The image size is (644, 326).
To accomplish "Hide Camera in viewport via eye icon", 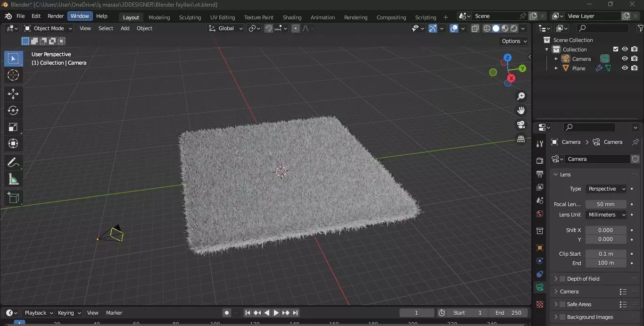I will [x=625, y=59].
